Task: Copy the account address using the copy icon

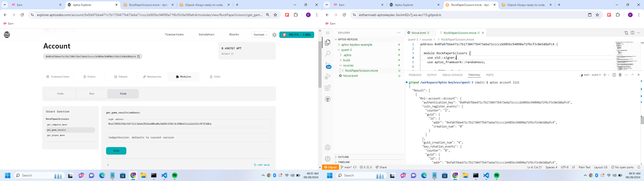Action: (139, 57)
